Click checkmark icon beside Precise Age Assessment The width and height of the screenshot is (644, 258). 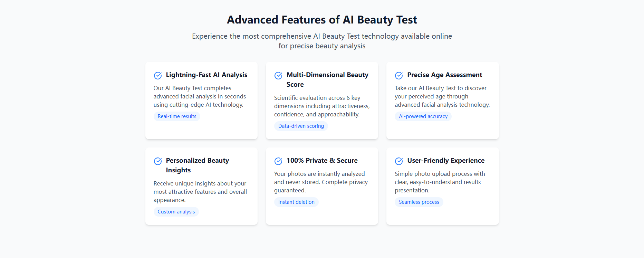[399, 75]
